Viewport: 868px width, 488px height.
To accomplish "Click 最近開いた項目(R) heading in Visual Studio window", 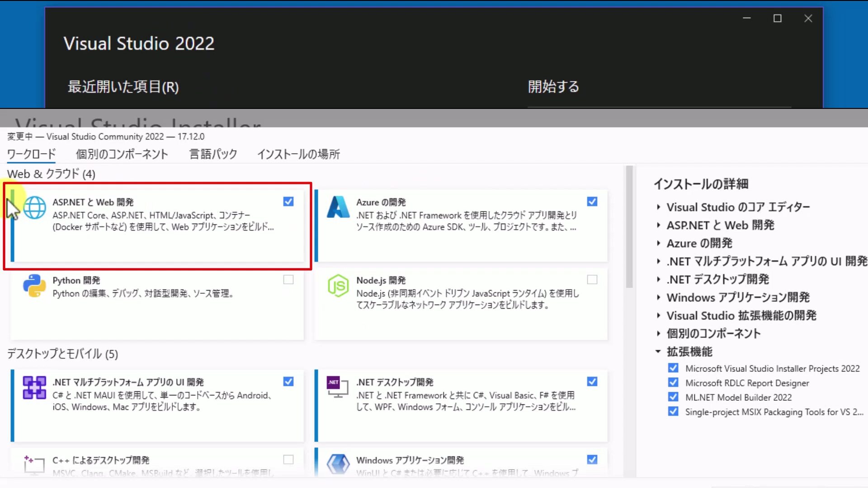I will point(123,87).
